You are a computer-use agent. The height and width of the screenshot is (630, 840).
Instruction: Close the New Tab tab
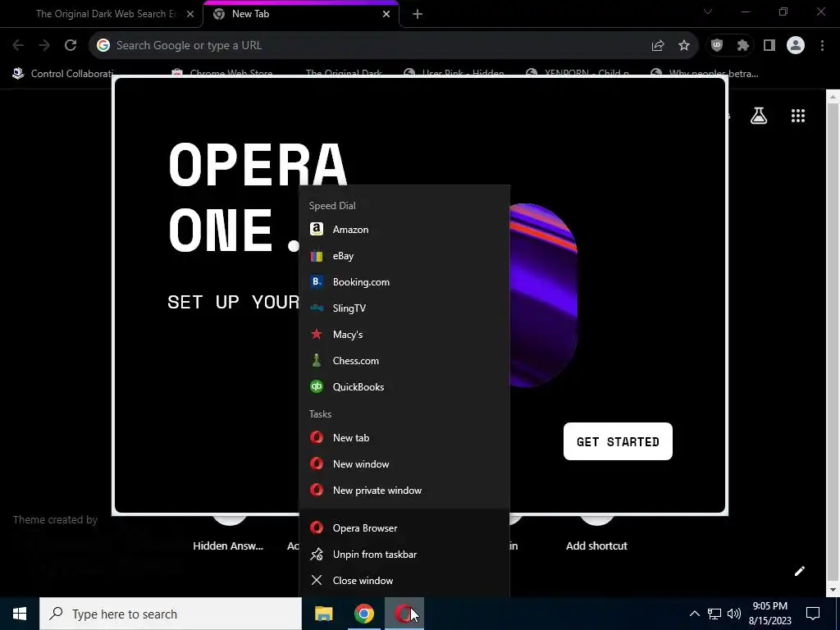click(x=386, y=14)
